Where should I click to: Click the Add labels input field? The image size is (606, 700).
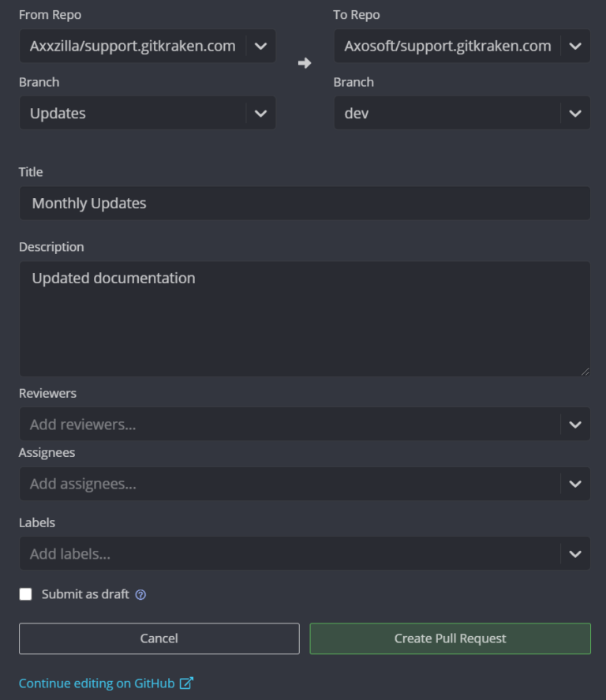point(284,554)
